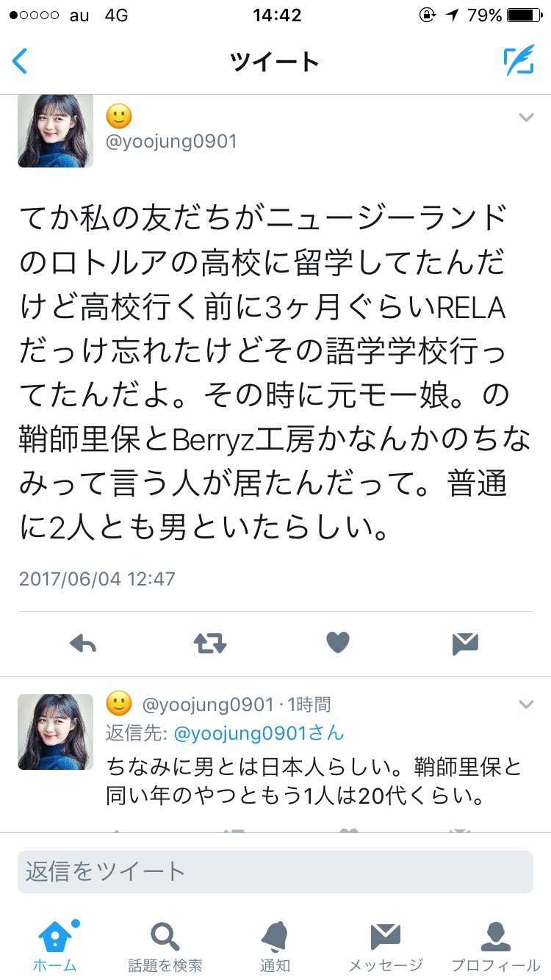
Task: Retweet the main tweet
Action: [x=210, y=644]
